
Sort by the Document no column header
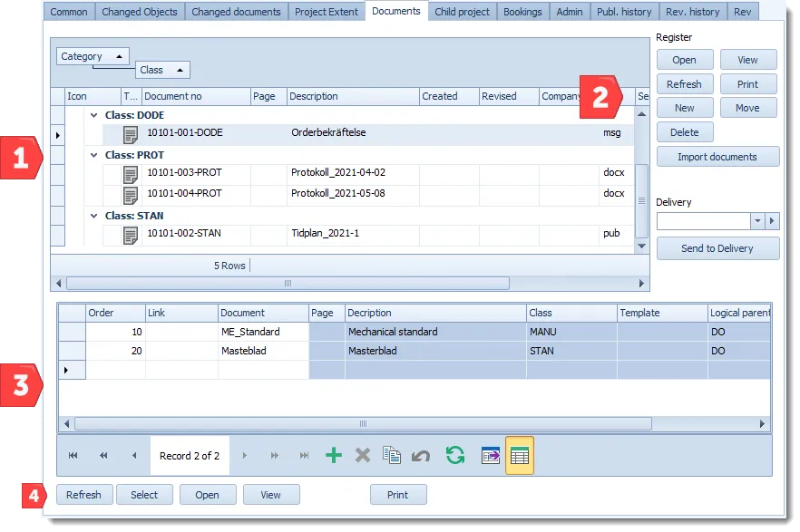[197, 96]
